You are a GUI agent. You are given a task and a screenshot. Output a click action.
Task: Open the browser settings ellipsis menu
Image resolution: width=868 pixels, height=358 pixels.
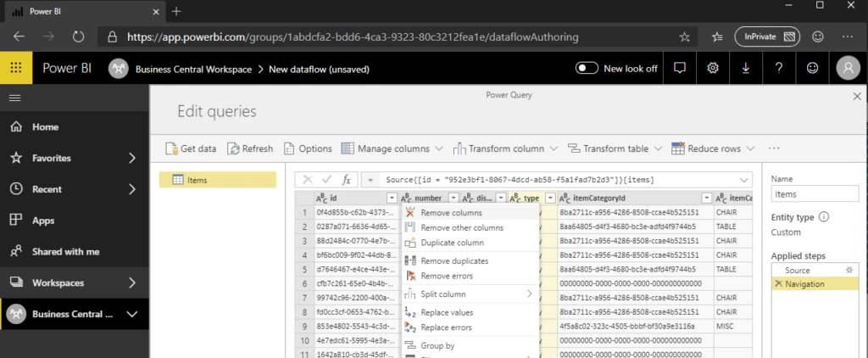(848, 36)
